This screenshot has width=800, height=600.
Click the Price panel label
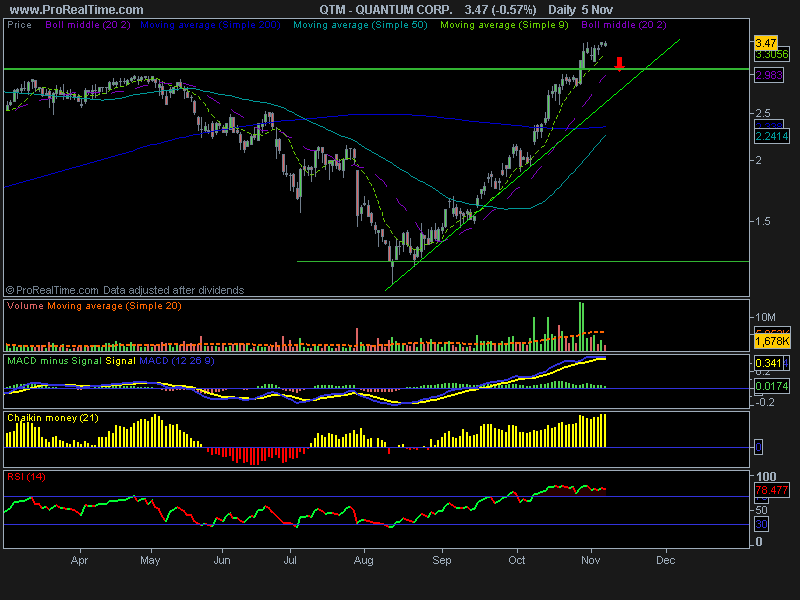click(19, 24)
